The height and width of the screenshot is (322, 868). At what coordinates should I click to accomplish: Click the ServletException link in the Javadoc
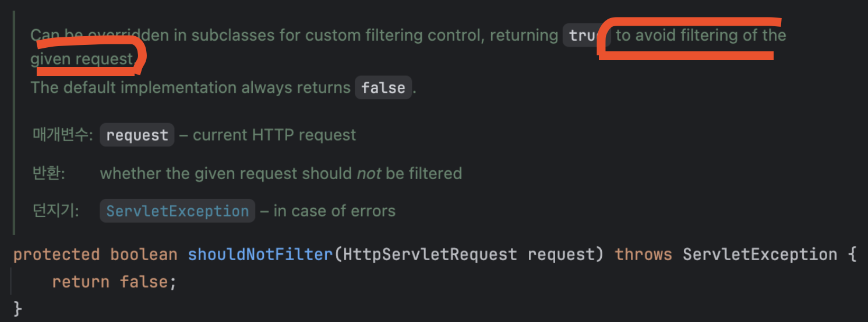pyautogui.click(x=178, y=211)
